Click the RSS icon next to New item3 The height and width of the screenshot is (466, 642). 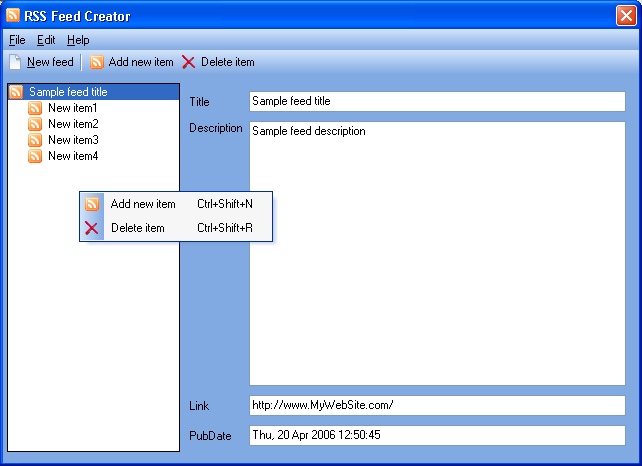tap(35, 140)
